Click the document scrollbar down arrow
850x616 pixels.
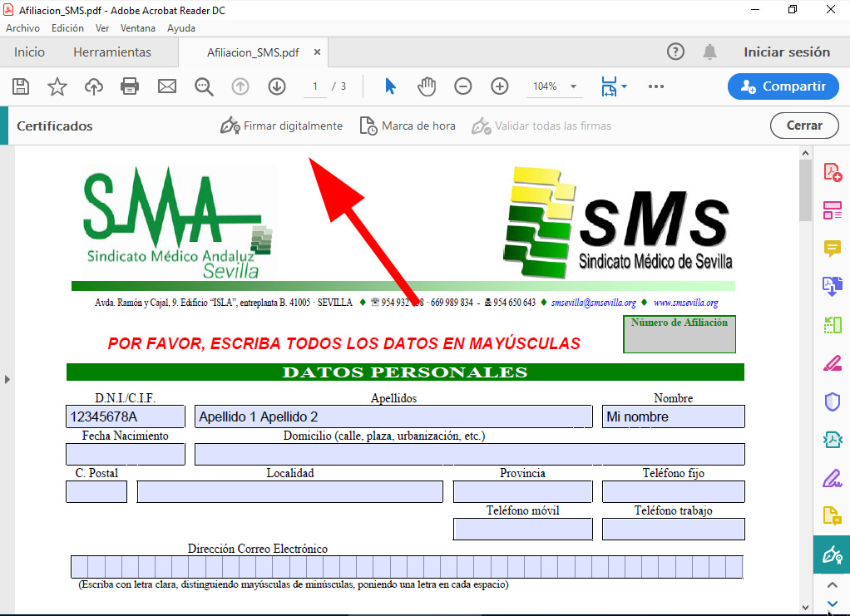coord(806,608)
